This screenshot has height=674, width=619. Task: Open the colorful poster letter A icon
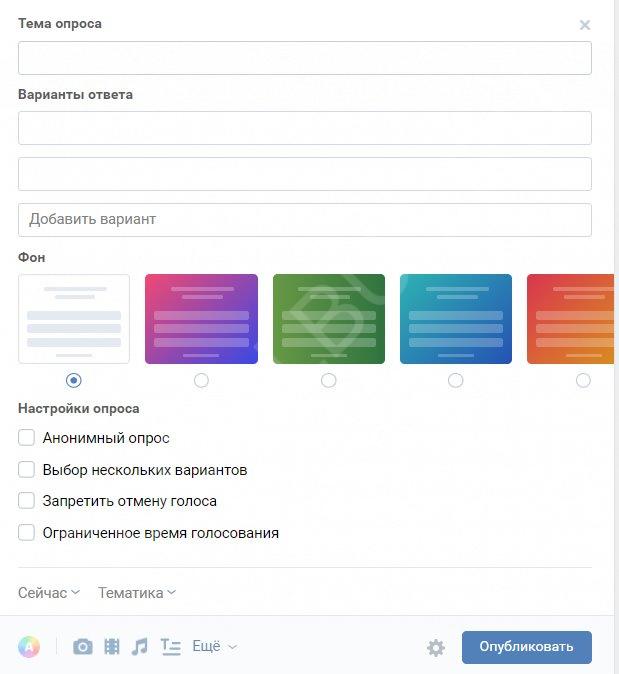(29, 646)
